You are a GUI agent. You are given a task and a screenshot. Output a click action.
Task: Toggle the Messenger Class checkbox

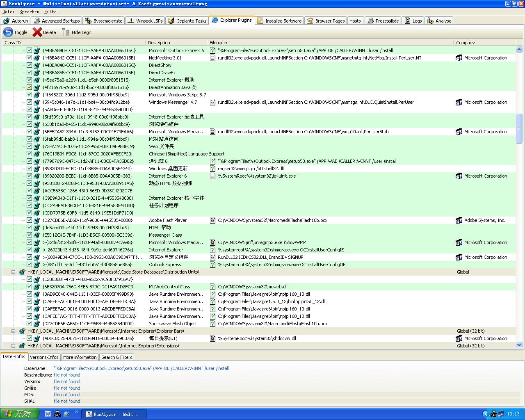(x=29, y=235)
